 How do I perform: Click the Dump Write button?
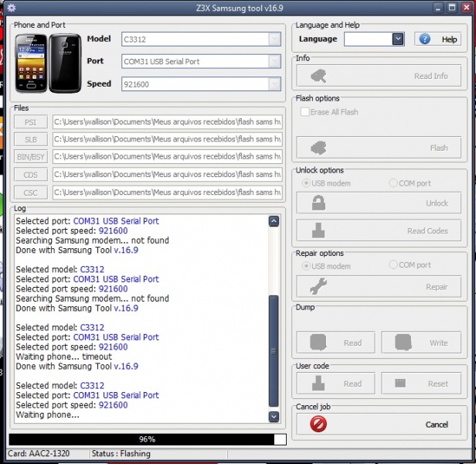tap(423, 343)
